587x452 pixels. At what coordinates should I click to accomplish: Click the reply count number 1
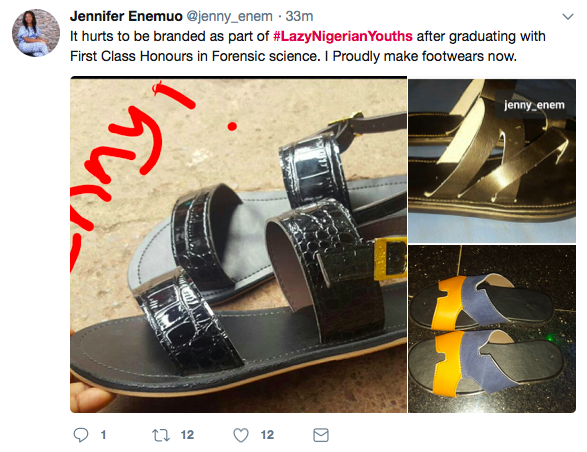103,435
